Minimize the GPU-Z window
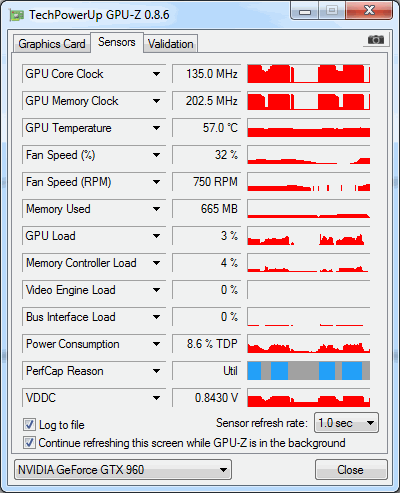The image size is (400, 493). click(305, 11)
